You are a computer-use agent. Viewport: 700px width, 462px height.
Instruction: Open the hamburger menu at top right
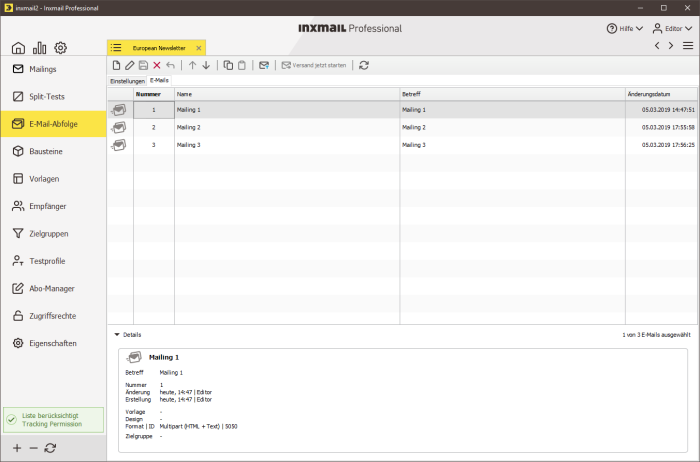coord(688,46)
